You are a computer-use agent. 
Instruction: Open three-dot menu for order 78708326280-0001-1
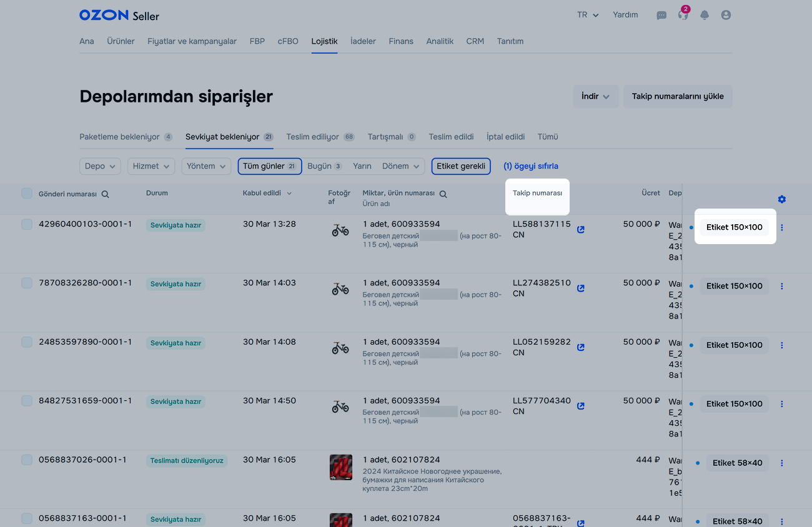[782, 287]
